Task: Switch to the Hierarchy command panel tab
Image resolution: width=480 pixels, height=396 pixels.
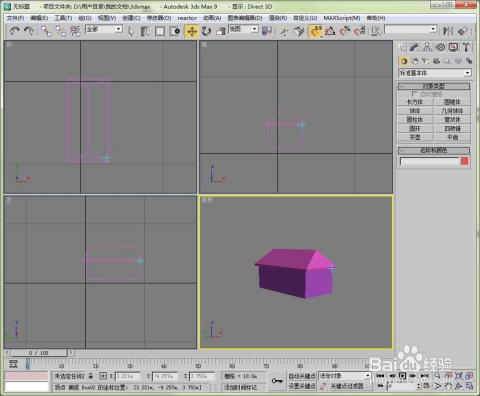Action: tap(427, 47)
